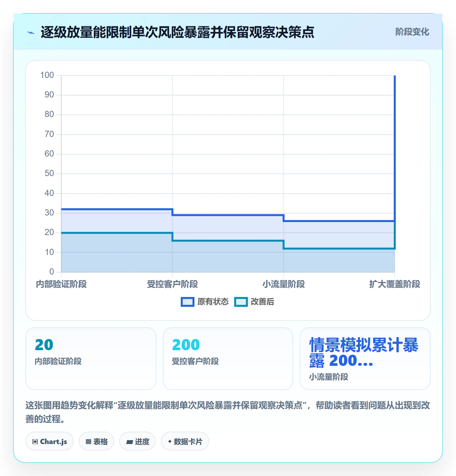The image size is (456, 476).
Task: Click the square icon in Chart.js tag
Action: (x=35, y=442)
